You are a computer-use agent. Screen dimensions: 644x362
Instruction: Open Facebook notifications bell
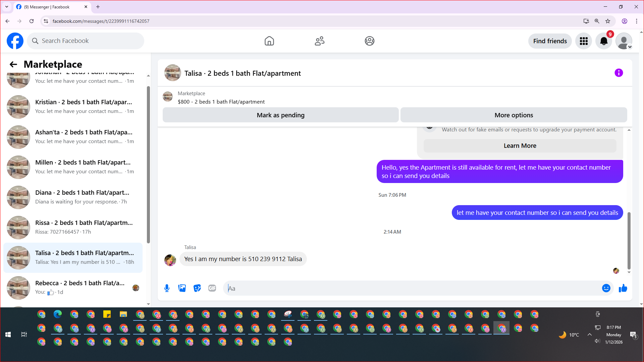click(603, 41)
